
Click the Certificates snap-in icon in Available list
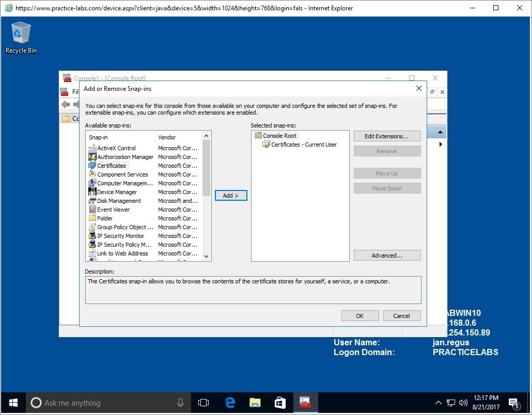click(x=92, y=166)
